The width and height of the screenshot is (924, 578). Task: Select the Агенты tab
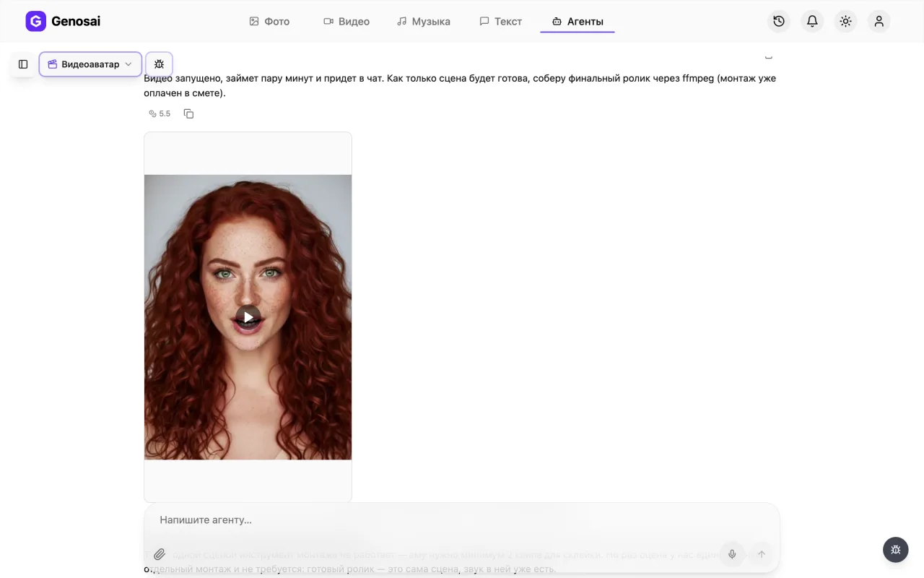click(x=577, y=22)
